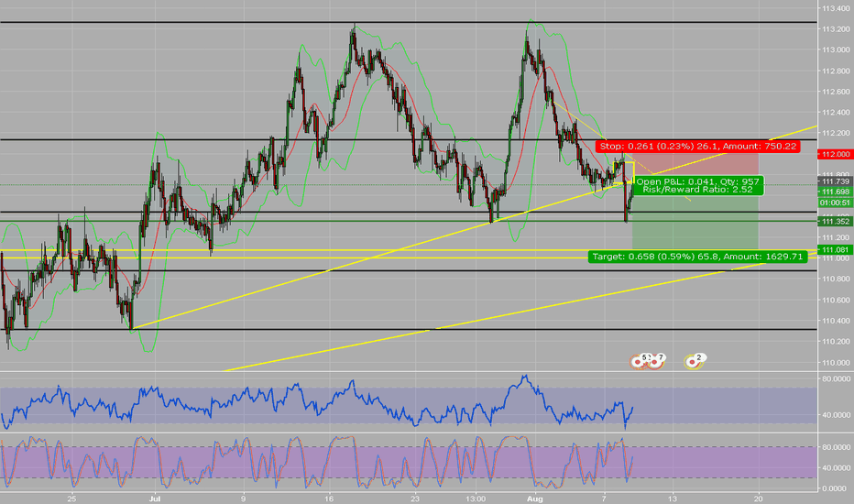The height and width of the screenshot is (504, 854).
Task: Click the 0.0000 value on the stochastic scale
Action: [x=836, y=488]
